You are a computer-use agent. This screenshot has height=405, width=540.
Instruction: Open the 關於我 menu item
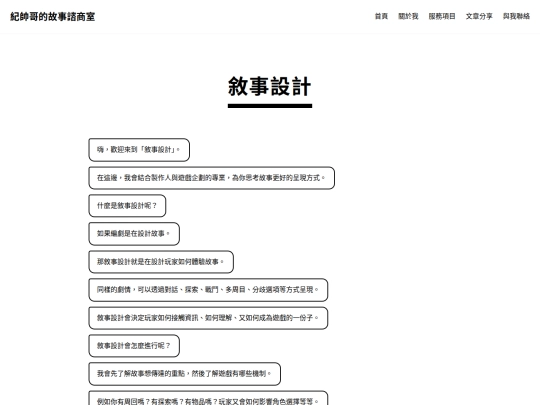click(408, 16)
